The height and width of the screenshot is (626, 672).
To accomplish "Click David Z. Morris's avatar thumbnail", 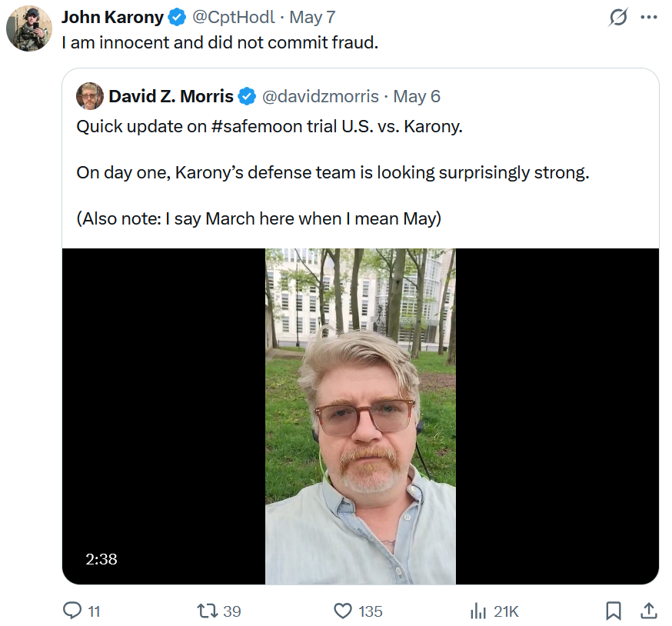I will [x=89, y=96].
